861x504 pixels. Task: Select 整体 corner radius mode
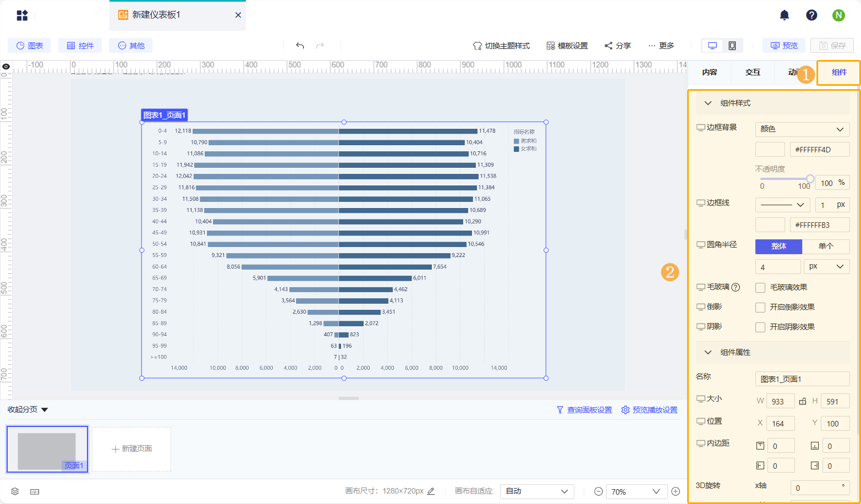coord(779,246)
